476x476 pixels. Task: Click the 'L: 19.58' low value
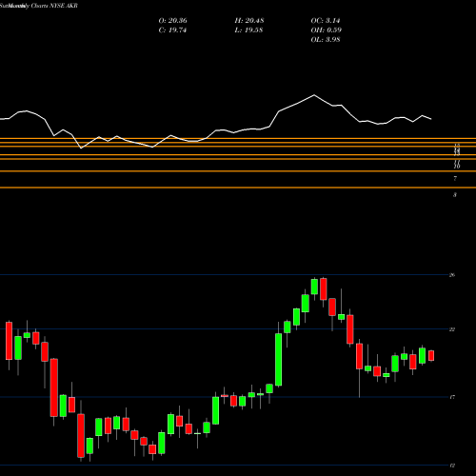pyautogui.click(x=248, y=30)
